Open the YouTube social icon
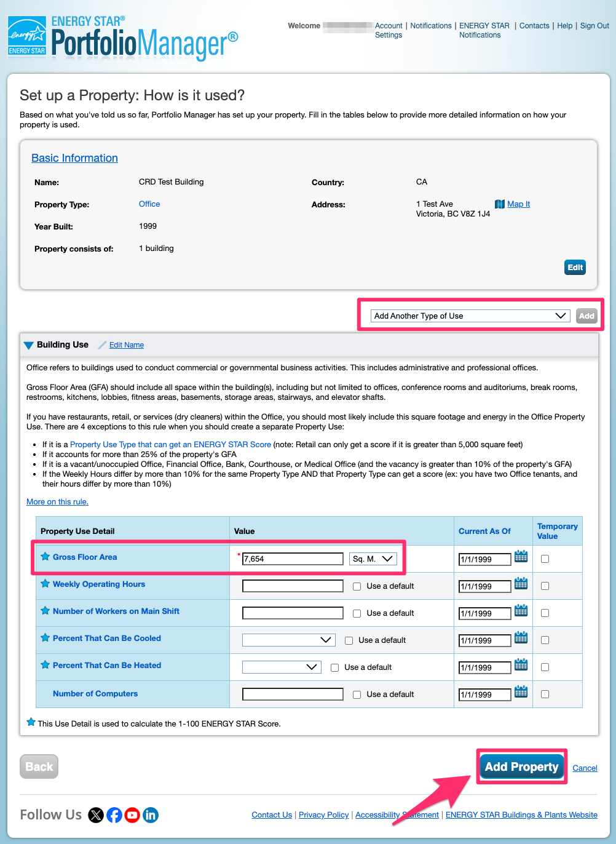 point(132,815)
